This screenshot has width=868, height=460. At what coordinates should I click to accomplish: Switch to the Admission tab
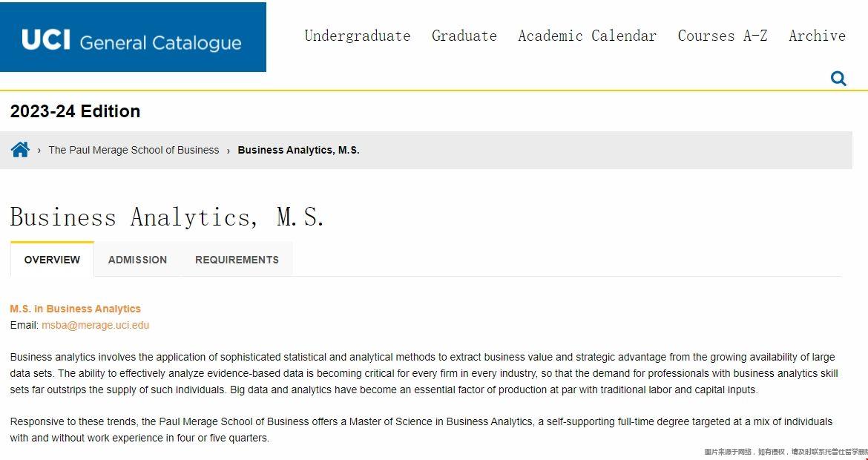pyautogui.click(x=137, y=260)
